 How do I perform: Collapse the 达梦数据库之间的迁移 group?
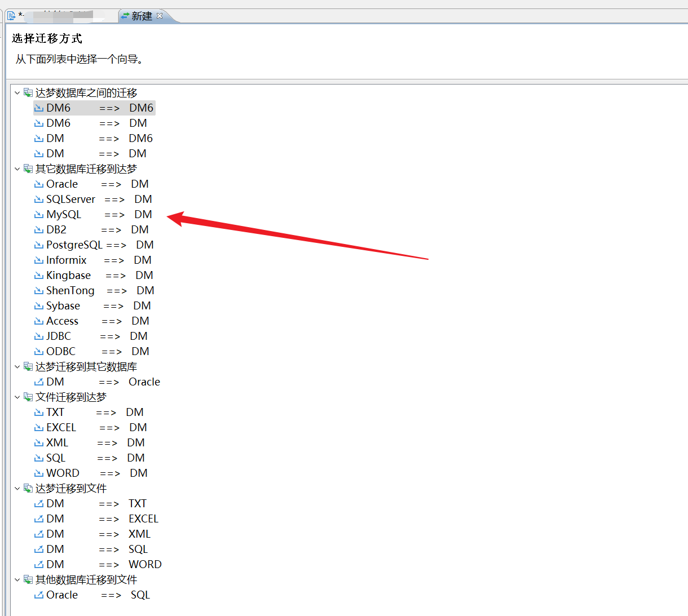coord(17,92)
